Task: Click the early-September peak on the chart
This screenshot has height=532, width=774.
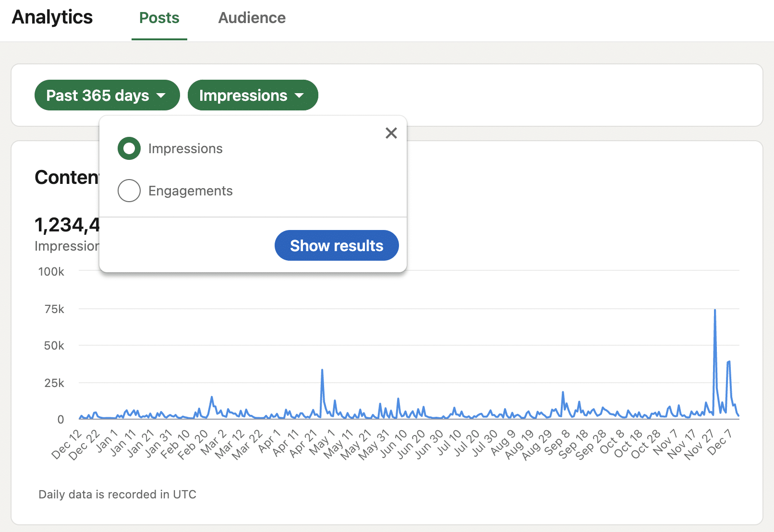Action: click(x=563, y=392)
